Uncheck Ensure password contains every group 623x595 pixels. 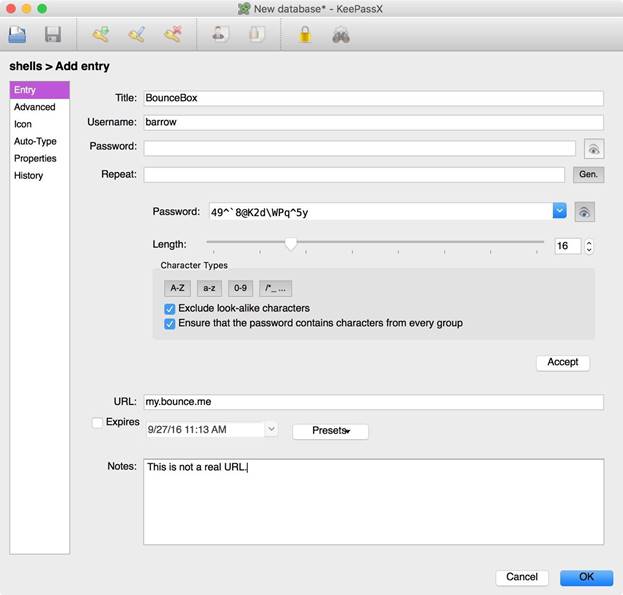pyautogui.click(x=169, y=323)
